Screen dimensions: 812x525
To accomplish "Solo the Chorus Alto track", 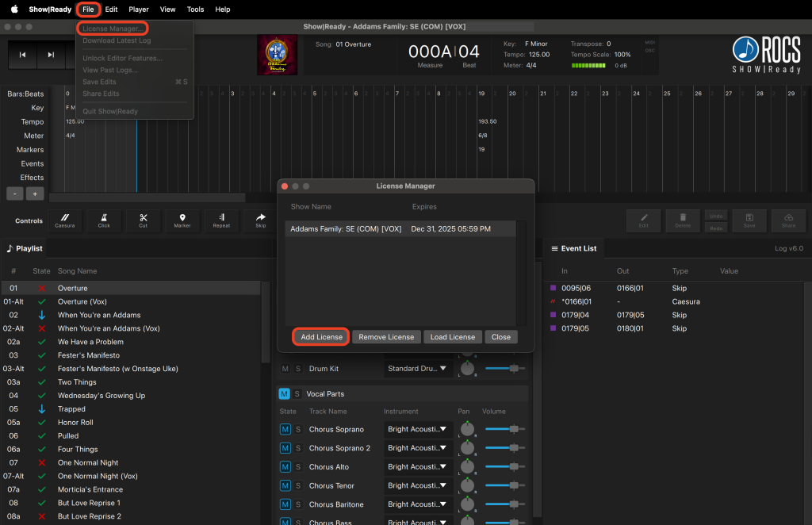I will (298, 467).
